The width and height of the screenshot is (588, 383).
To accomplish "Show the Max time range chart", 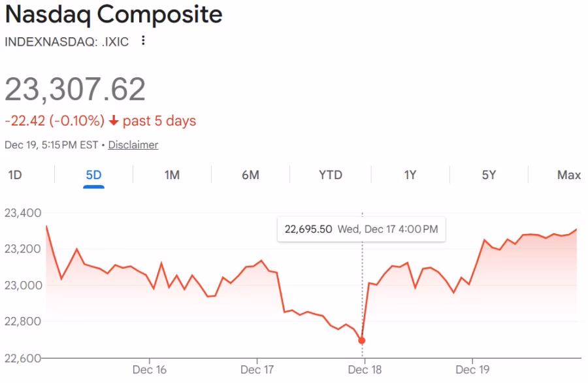I will pos(567,175).
